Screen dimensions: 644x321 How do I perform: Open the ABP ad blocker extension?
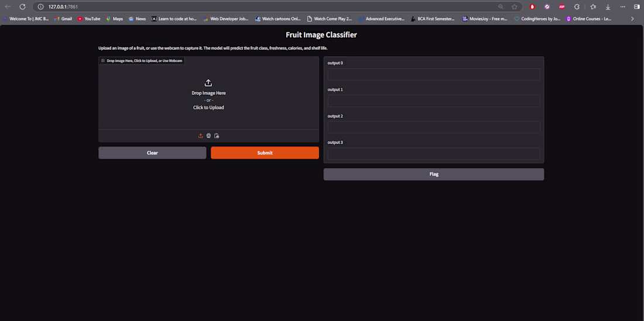(x=562, y=6)
